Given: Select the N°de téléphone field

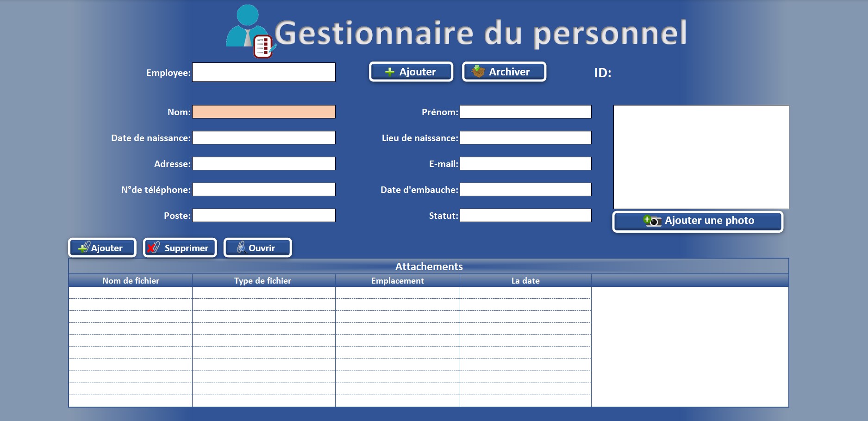Looking at the screenshot, I should click(264, 190).
